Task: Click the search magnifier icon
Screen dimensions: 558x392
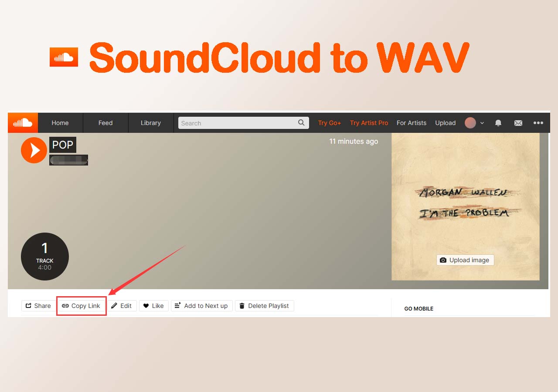Action: coord(301,123)
